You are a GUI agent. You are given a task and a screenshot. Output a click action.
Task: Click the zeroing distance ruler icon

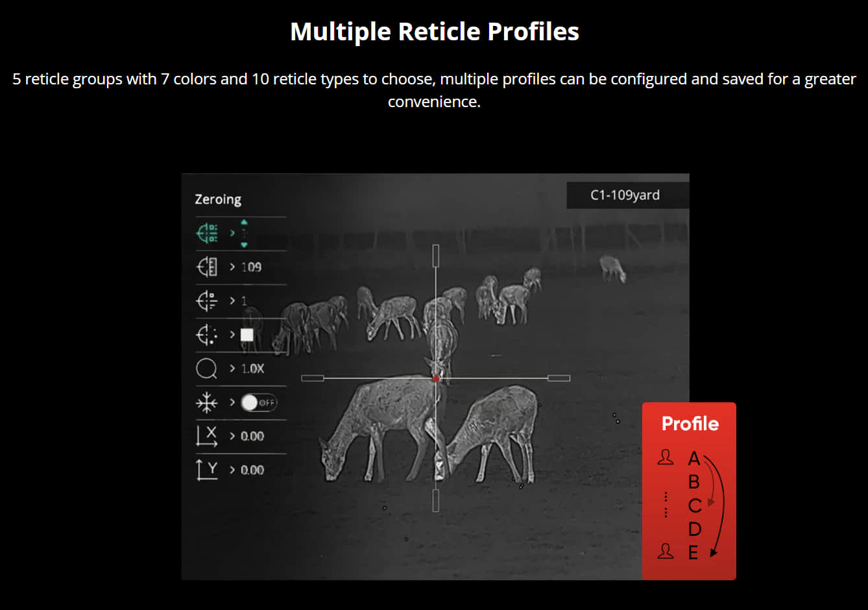(x=207, y=267)
